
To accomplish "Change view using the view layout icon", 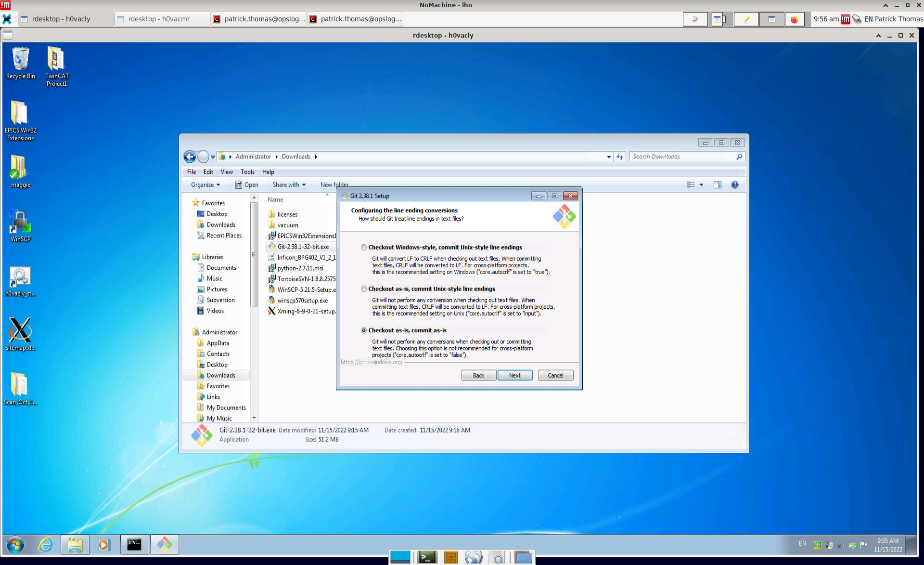I will pyautogui.click(x=691, y=184).
